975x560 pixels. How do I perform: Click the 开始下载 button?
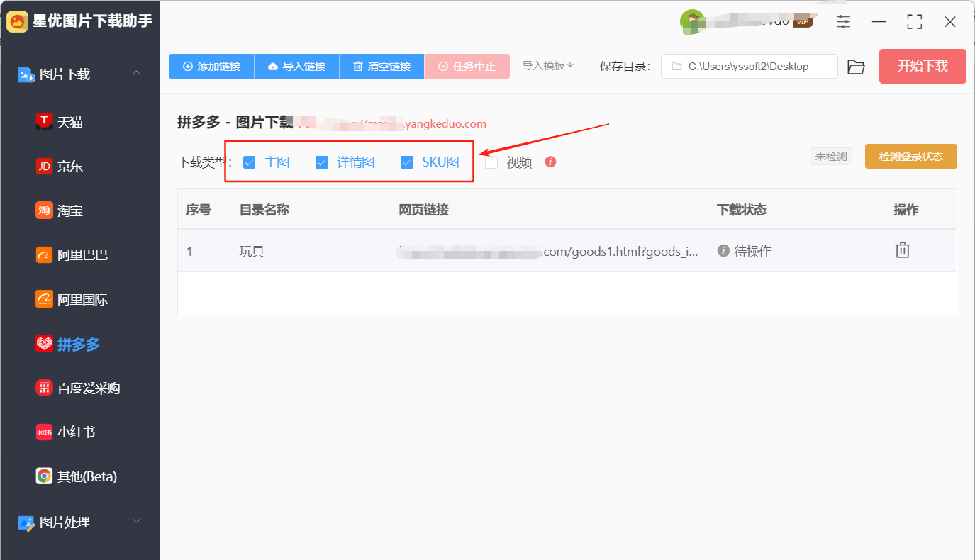923,66
